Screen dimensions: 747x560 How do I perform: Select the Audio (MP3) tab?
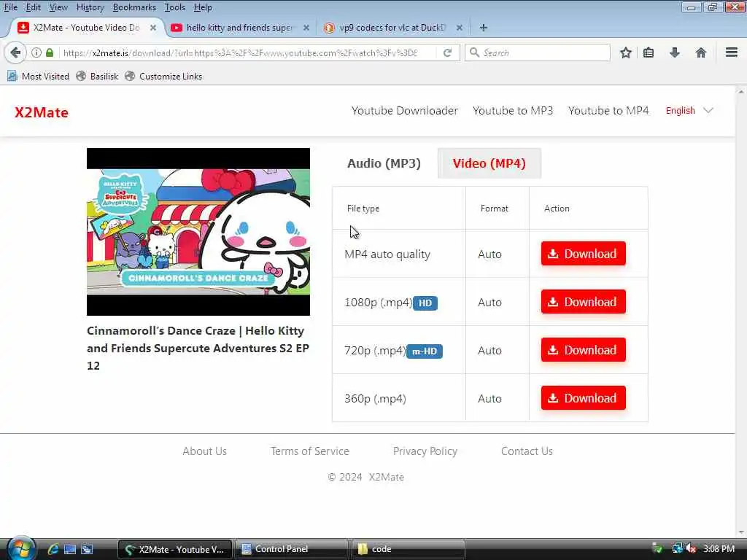(x=384, y=163)
